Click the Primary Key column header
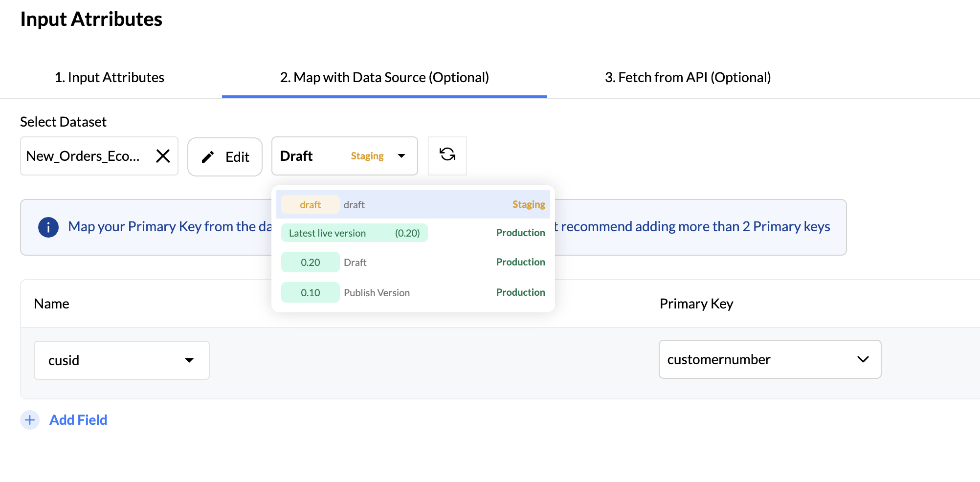 (696, 304)
